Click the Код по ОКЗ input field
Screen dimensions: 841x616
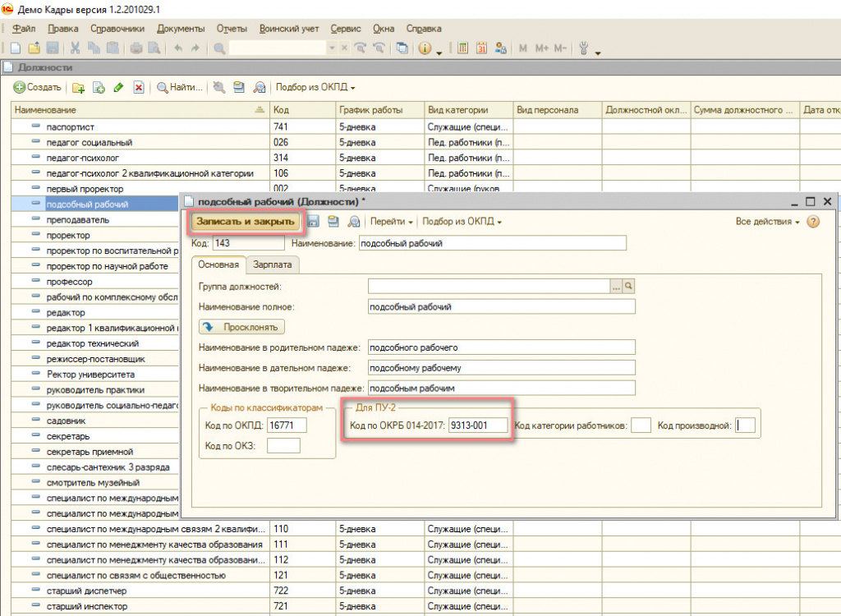284,446
